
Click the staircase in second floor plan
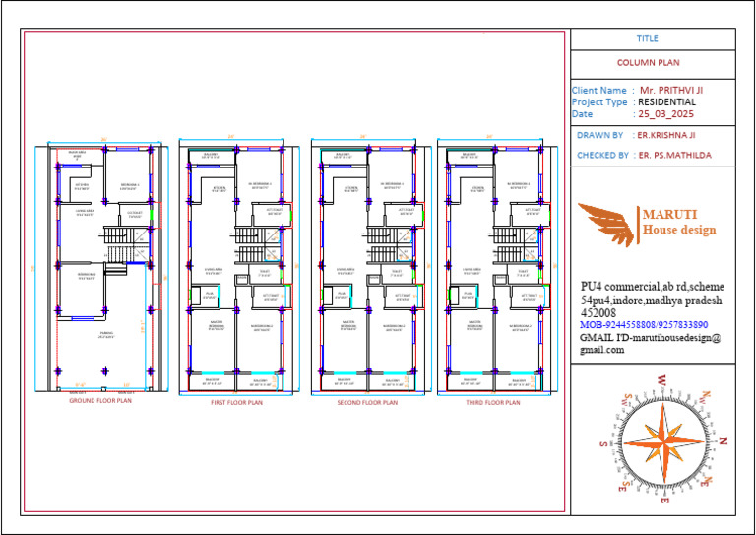click(391, 245)
